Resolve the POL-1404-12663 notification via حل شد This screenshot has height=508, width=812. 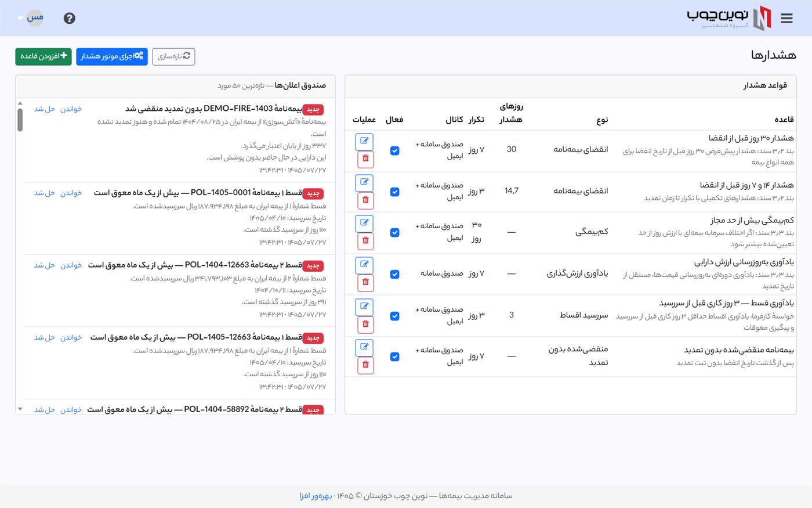[45, 265]
